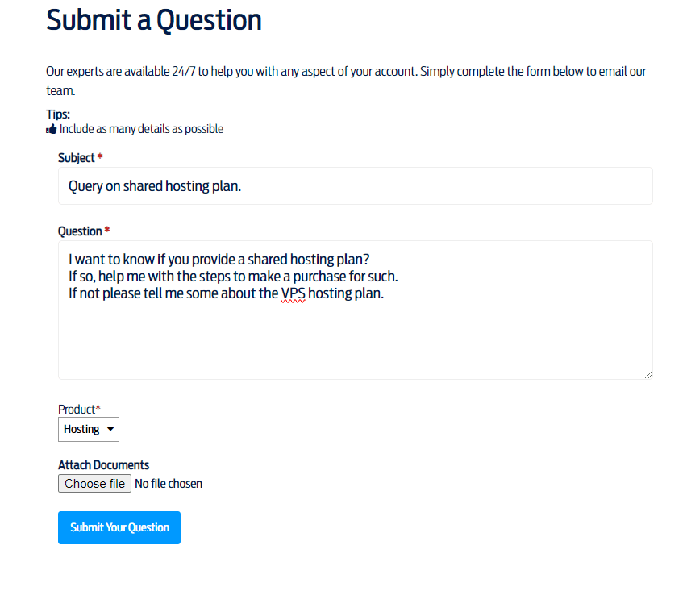This screenshot has width=687, height=616.
Task: Click the Product label above the dropdown
Action: click(x=75, y=409)
